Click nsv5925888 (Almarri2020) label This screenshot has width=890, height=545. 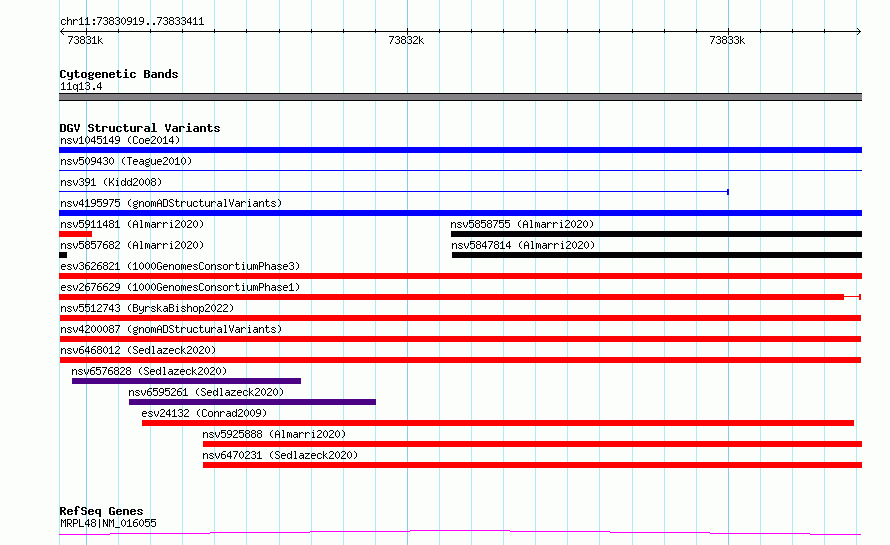click(274, 434)
